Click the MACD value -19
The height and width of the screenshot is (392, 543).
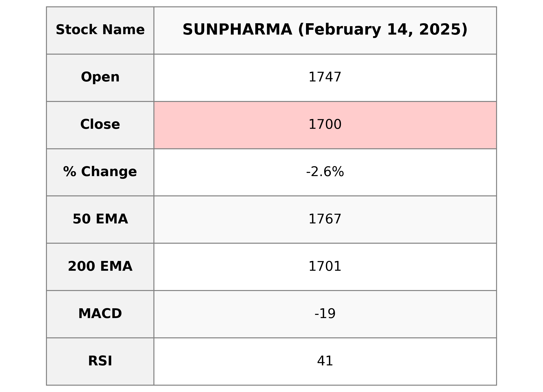325,314
